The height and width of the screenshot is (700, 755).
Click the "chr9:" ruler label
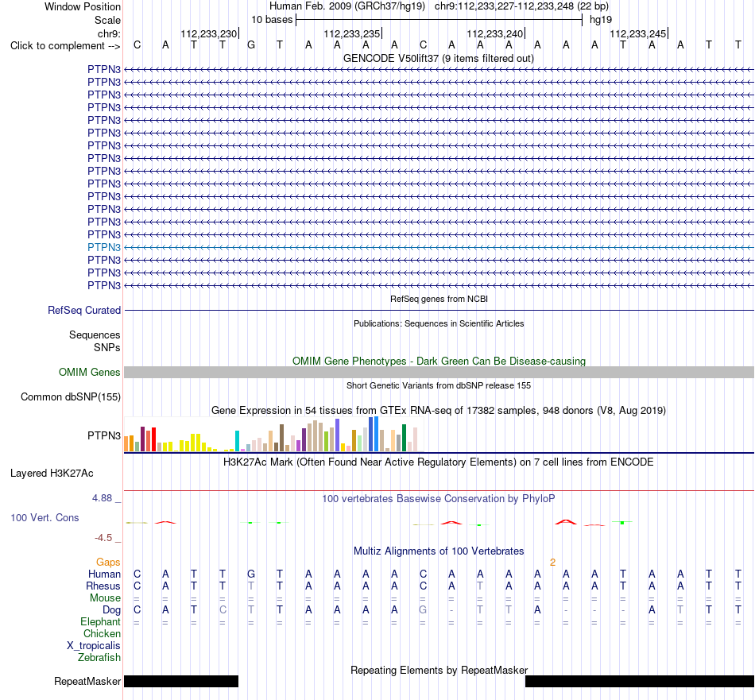click(109, 33)
